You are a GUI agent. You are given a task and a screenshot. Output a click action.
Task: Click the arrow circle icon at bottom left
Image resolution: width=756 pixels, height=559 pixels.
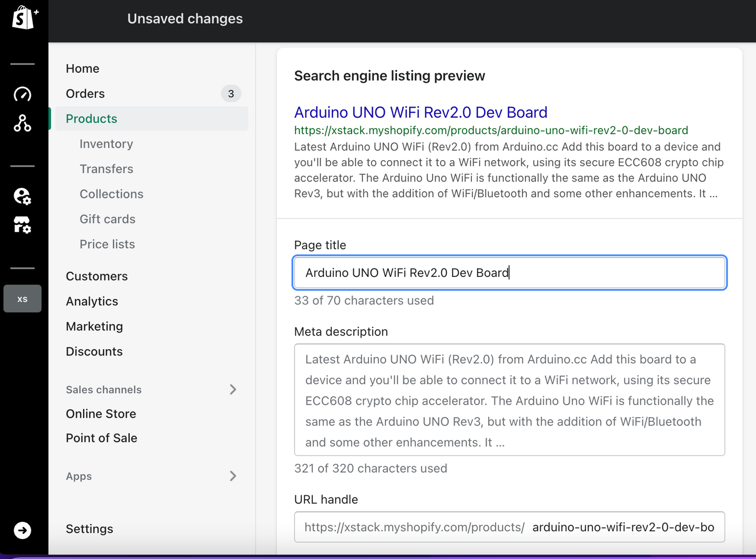tap(22, 530)
